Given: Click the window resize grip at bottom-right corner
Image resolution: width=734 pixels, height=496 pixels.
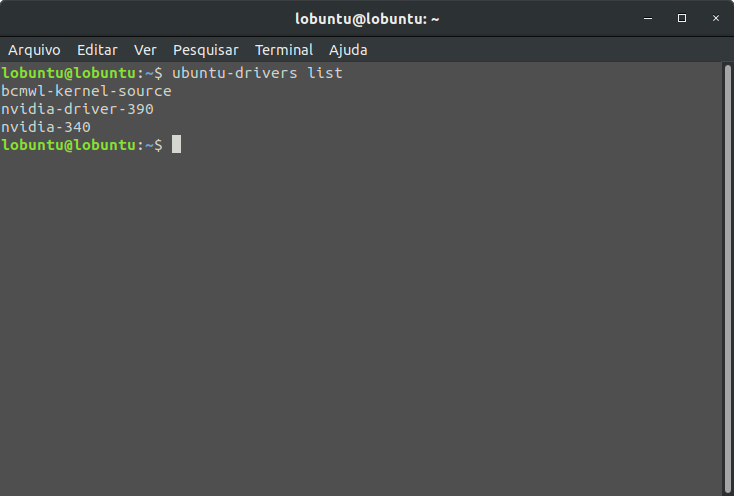Looking at the screenshot, I should coord(727,489).
